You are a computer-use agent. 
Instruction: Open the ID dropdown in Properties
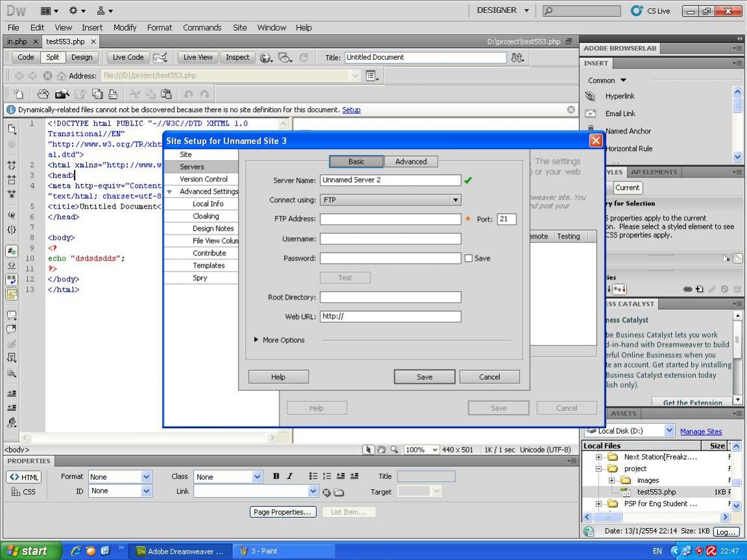tap(147, 491)
